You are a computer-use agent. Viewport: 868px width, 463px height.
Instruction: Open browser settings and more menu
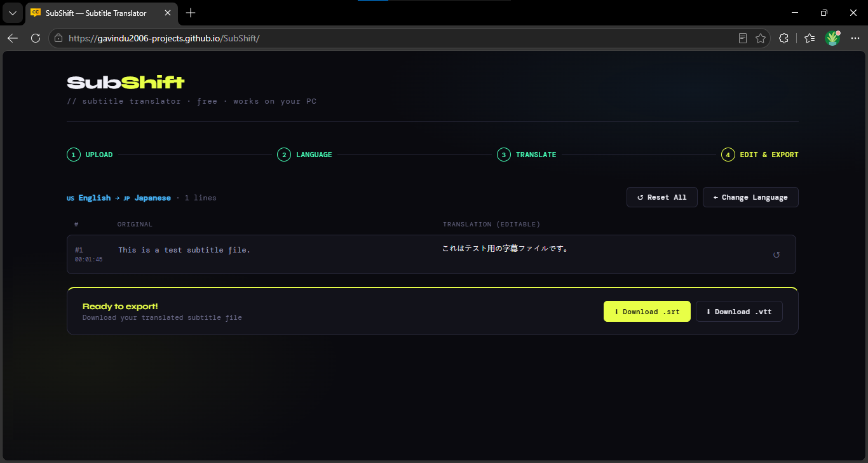click(855, 38)
